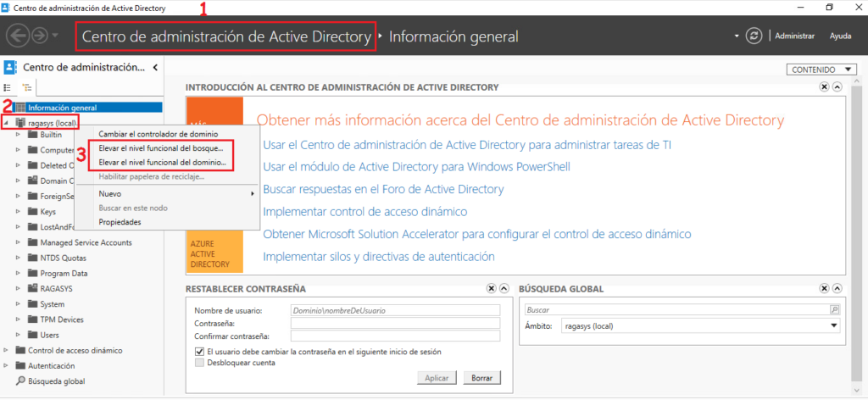
Task: Click the back navigation arrow
Action: pyautogui.click(x=18, y=36)
